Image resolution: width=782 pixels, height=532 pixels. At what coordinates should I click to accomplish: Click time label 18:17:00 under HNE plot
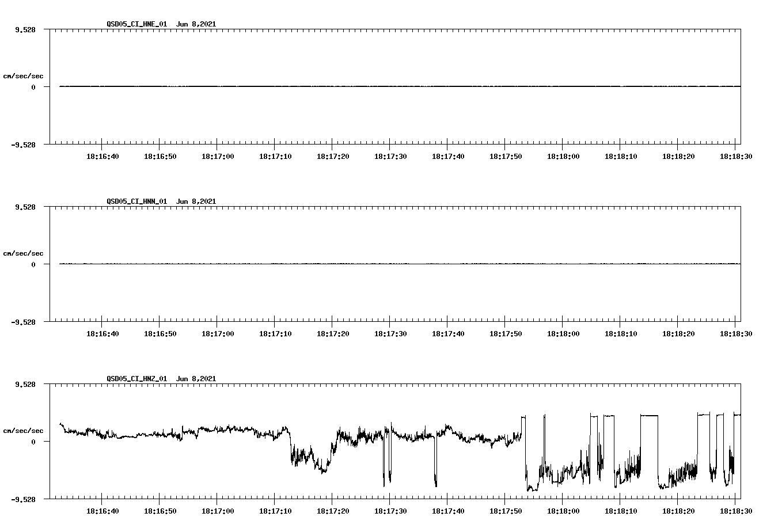point(218,157)
